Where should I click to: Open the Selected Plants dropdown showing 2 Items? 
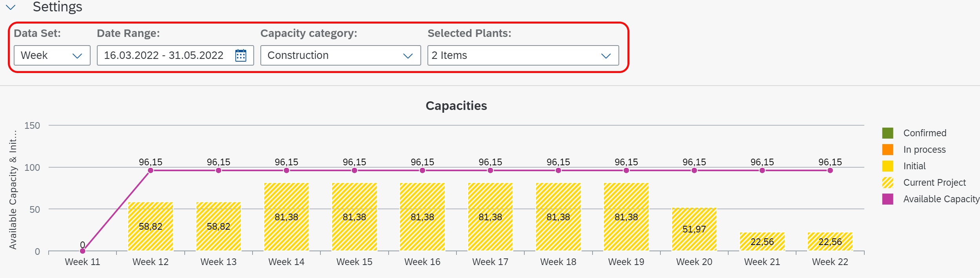(522, 55)
